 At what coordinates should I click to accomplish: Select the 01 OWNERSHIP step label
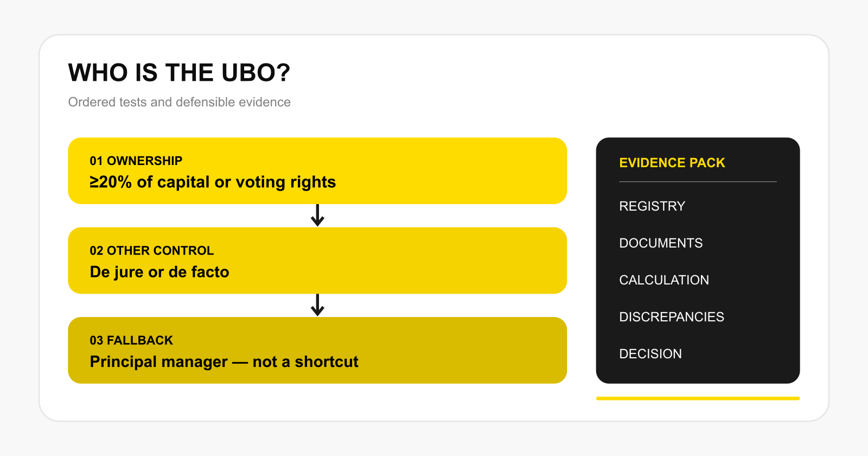(x=136, y=161)
